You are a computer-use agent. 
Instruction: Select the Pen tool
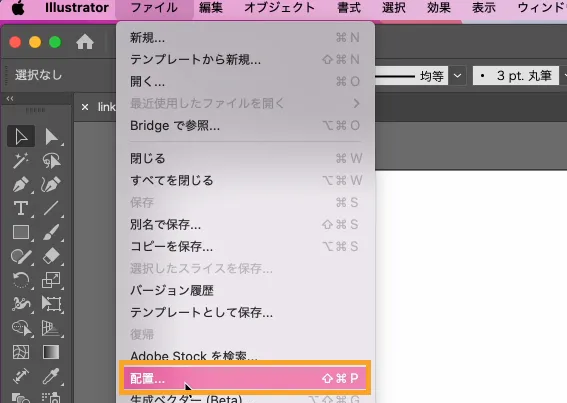21,184
